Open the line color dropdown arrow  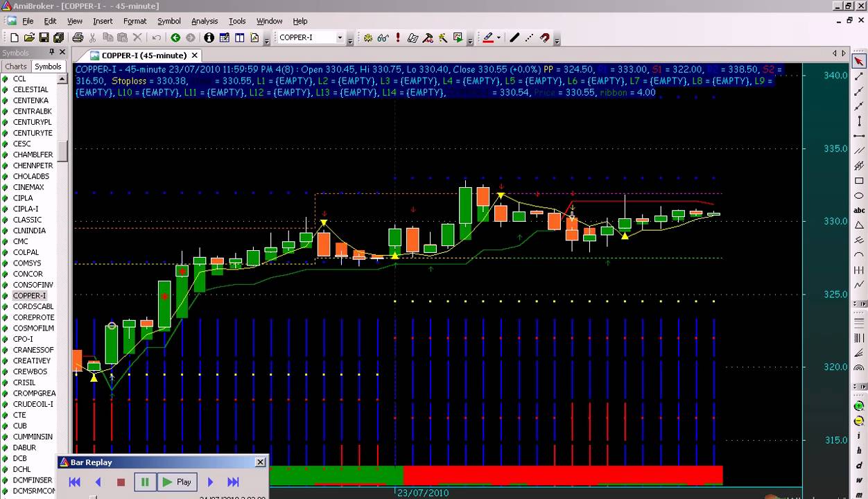coord(498,37)
